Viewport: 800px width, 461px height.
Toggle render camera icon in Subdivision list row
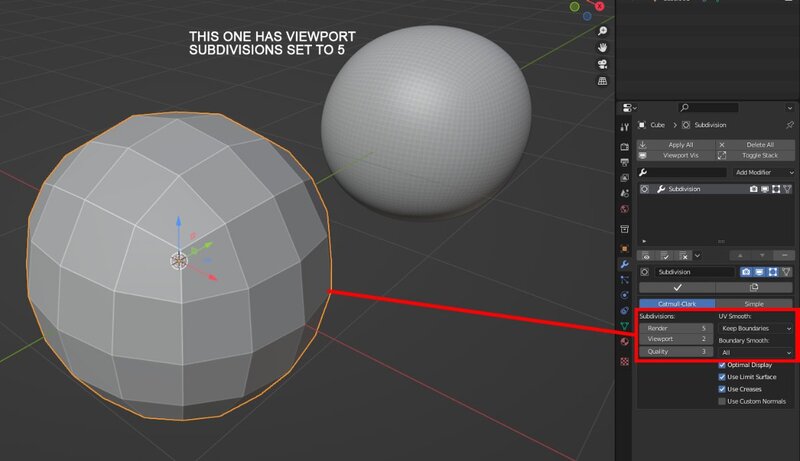pos(754,189)
